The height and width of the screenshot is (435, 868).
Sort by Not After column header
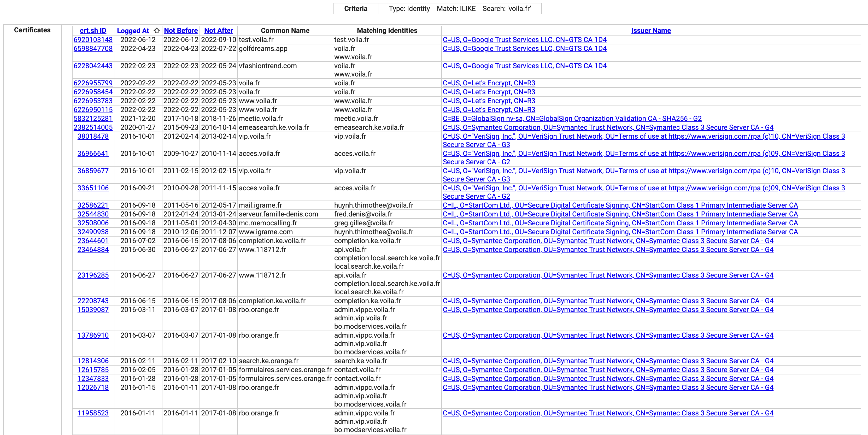pos(218,31)
